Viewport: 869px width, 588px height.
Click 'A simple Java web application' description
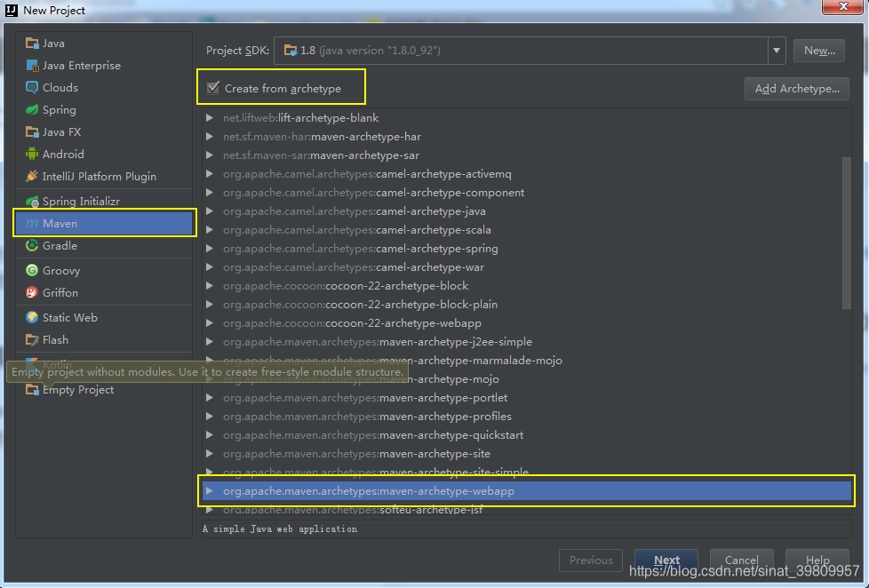click(280, 528)
